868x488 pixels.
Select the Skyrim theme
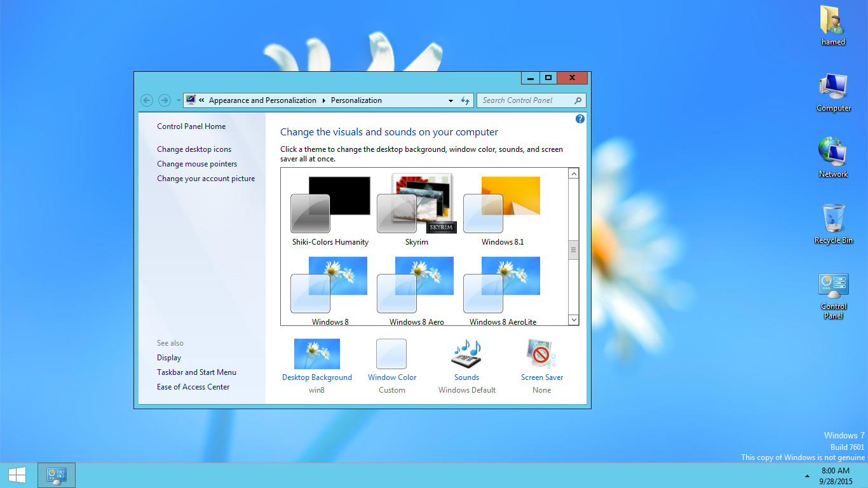[x=417, y=211]
